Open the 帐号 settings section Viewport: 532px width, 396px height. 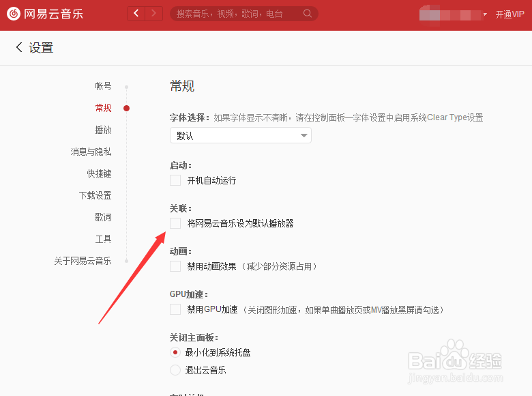tap(103, 86)
